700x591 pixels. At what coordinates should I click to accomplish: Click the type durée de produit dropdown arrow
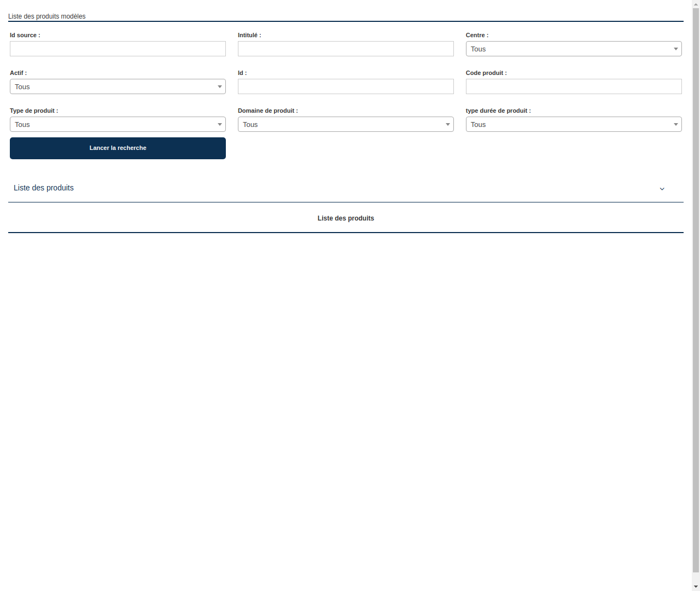pos(675,124)
